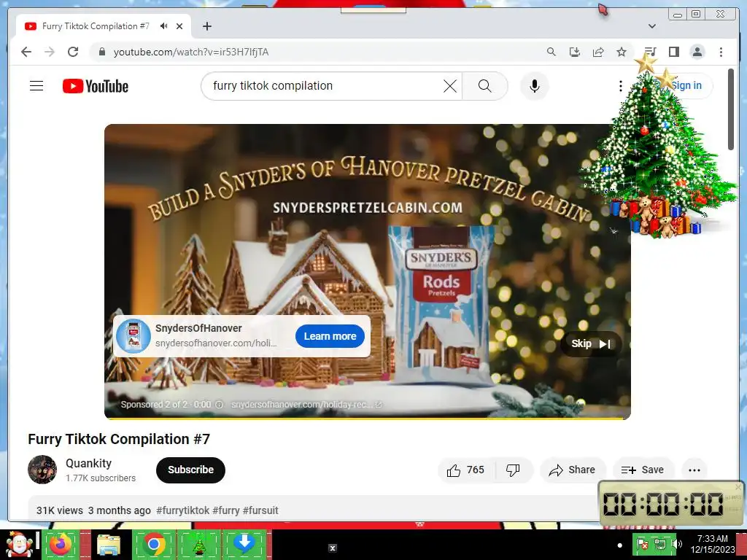Install the app using the address bar icon

[x=575, y=52]
